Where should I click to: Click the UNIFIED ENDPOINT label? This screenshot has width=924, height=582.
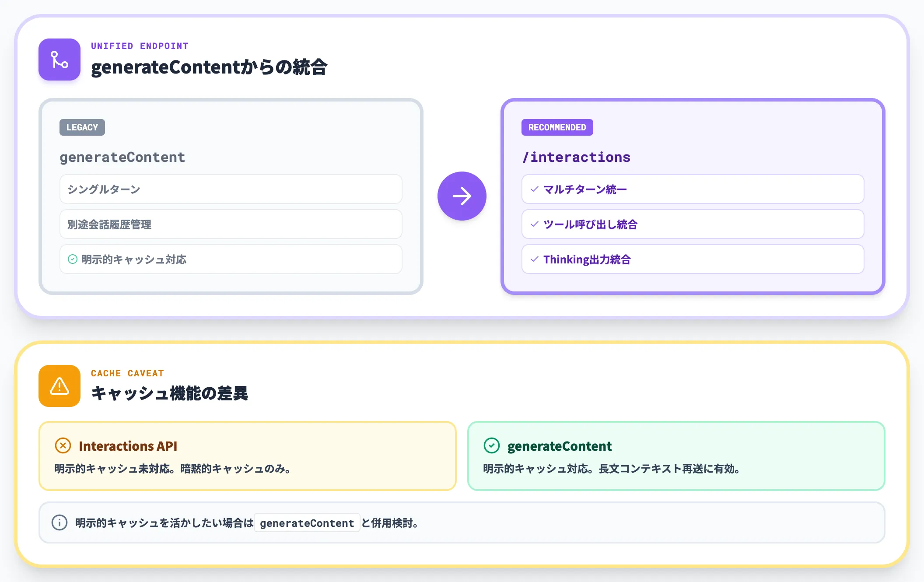pos(140,46)
